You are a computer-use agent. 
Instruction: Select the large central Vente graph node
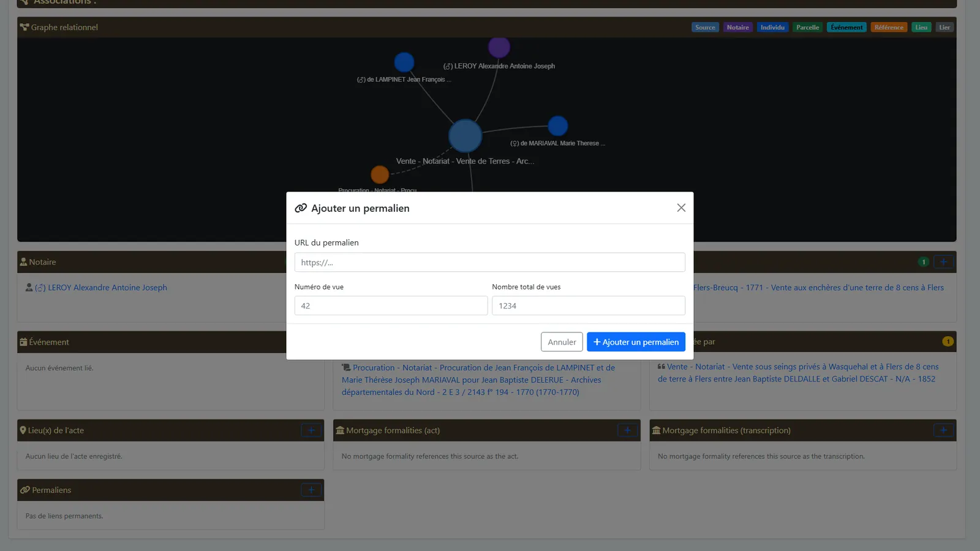point(466,135)
